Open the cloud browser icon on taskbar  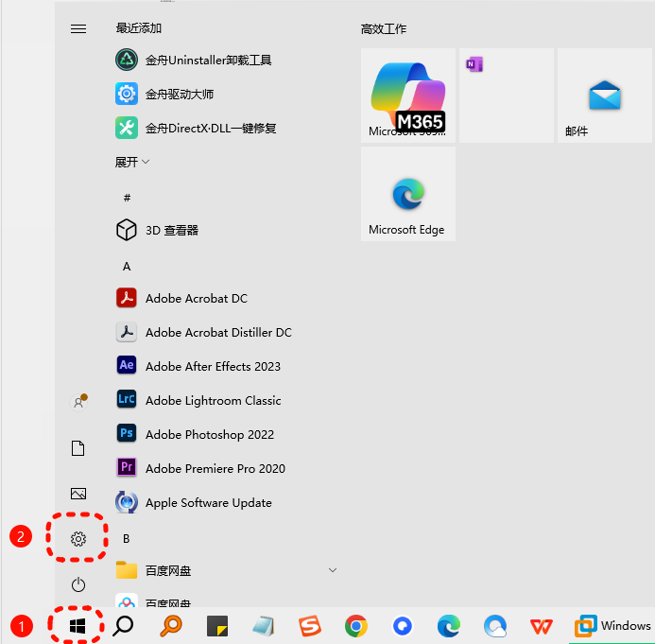tap(495, 626)
